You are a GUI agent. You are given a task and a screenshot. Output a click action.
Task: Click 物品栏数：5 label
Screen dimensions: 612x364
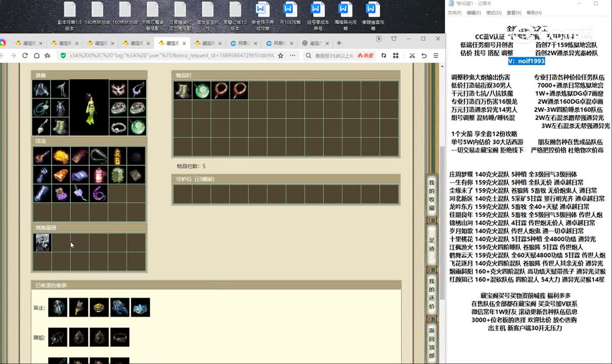[x=191, y=166]
